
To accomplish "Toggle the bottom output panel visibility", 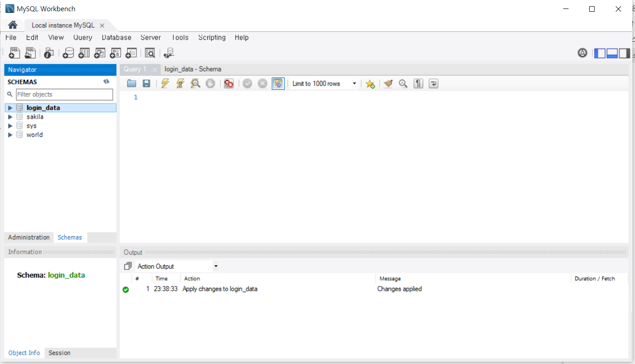I will point(612,53).
